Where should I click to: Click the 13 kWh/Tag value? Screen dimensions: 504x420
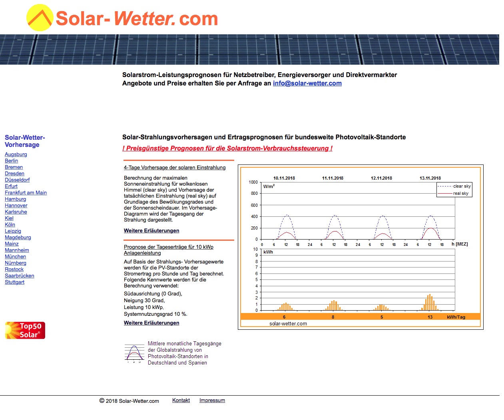(430, 317)
